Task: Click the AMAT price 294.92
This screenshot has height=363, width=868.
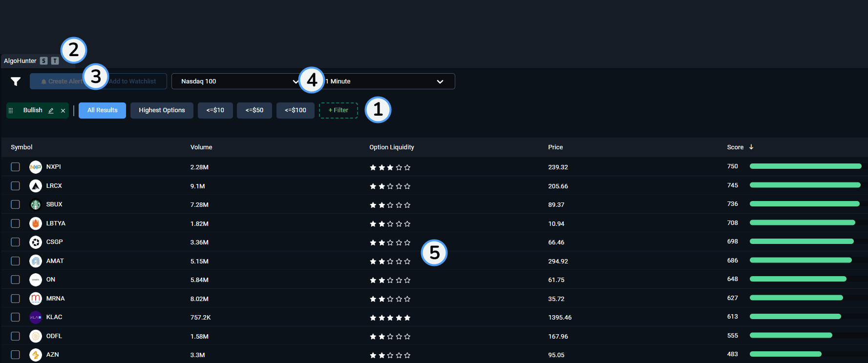Action: click(x=558, y=262)
